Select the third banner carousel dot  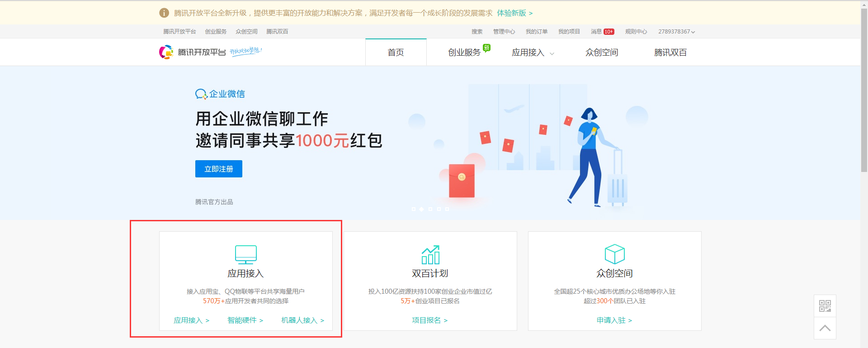pos(430,209)
